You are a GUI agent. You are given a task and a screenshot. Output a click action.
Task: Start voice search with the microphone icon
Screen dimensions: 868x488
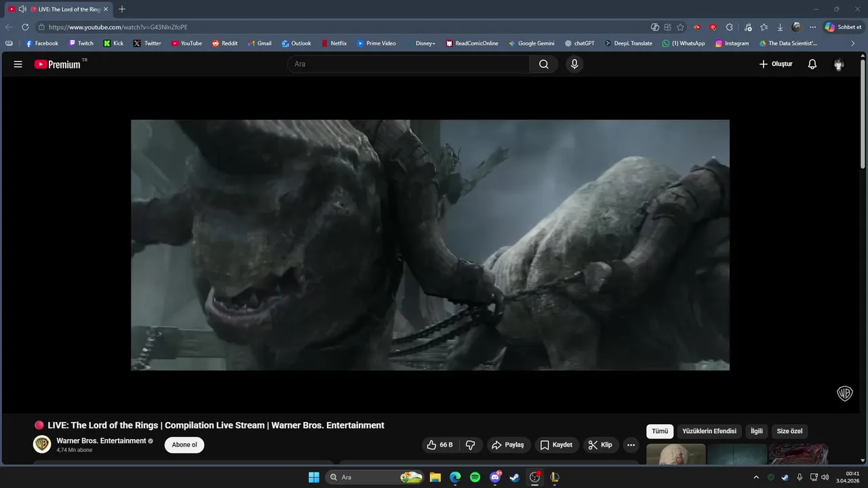point(574,64)
